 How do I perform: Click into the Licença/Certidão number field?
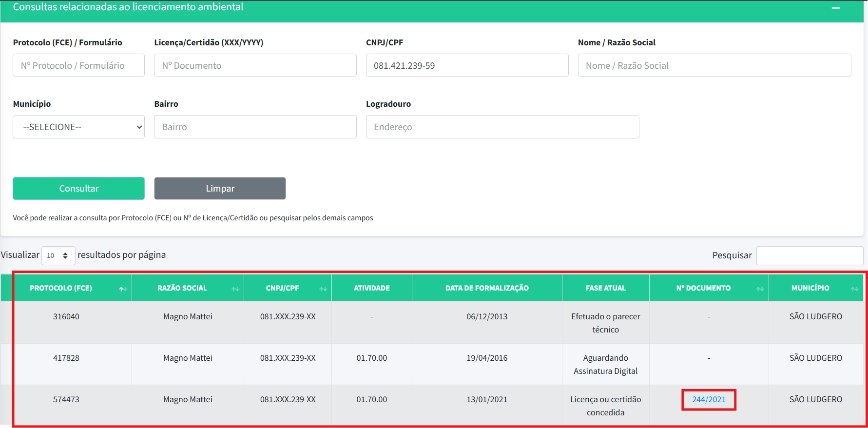coord(255,65)
